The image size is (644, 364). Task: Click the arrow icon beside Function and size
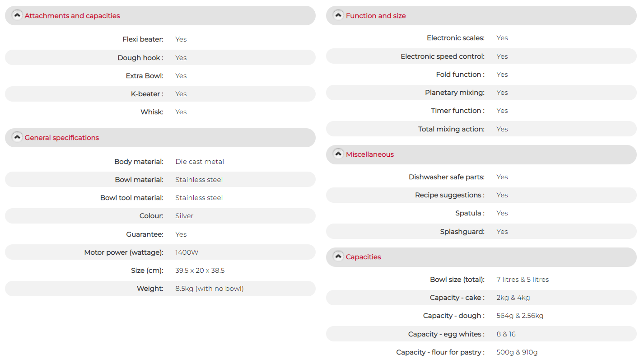338,15
